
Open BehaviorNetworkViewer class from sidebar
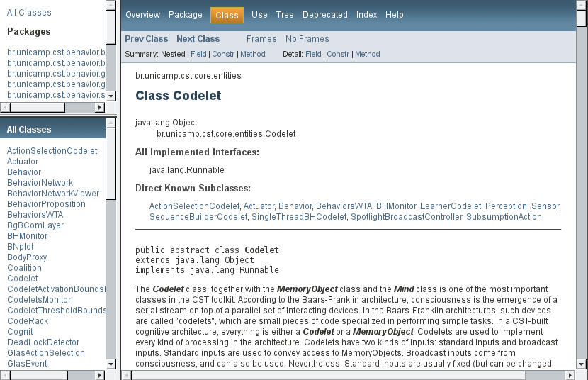click(x=53, y=194)
